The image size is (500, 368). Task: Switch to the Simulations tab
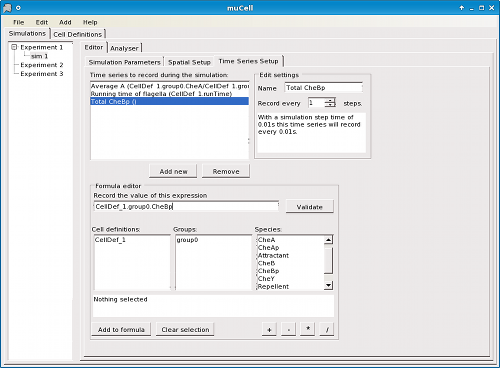27,34
